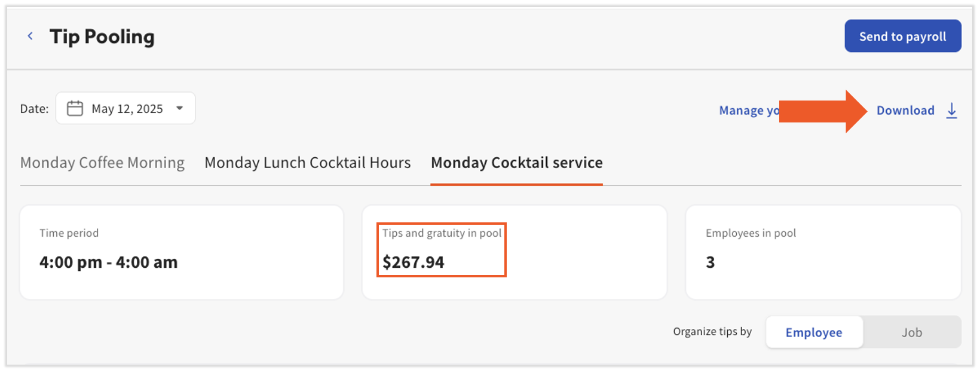Switch to Monday Lunch Cocktail Hours tab
The height and width of the screenshot is (373, 980).
307,163
